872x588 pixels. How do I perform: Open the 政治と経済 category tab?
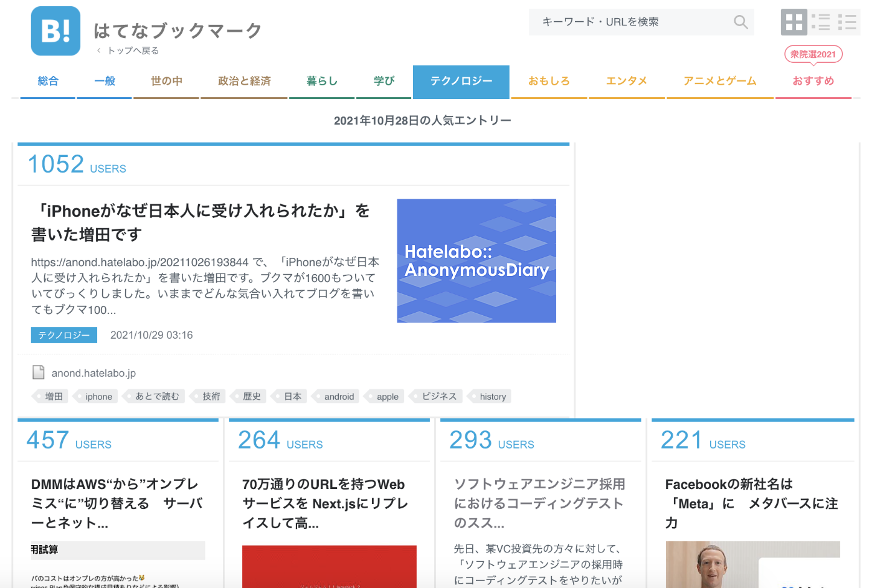tap(244, 82)
